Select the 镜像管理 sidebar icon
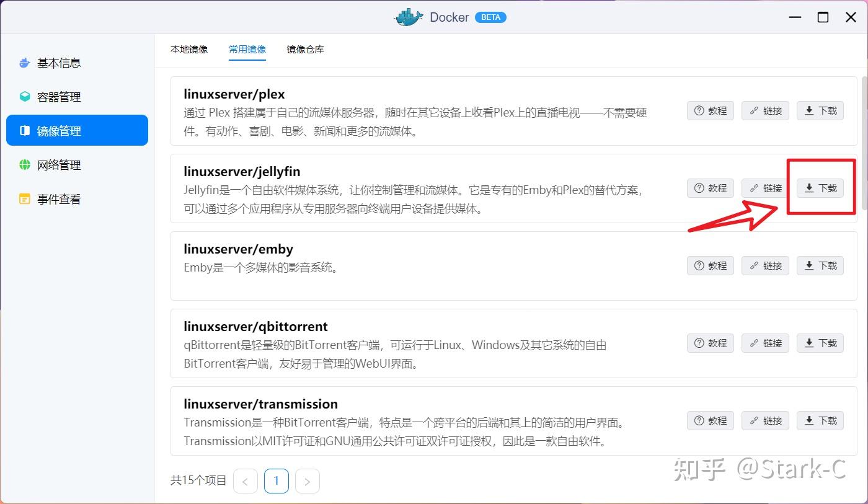 pos(24,130)
